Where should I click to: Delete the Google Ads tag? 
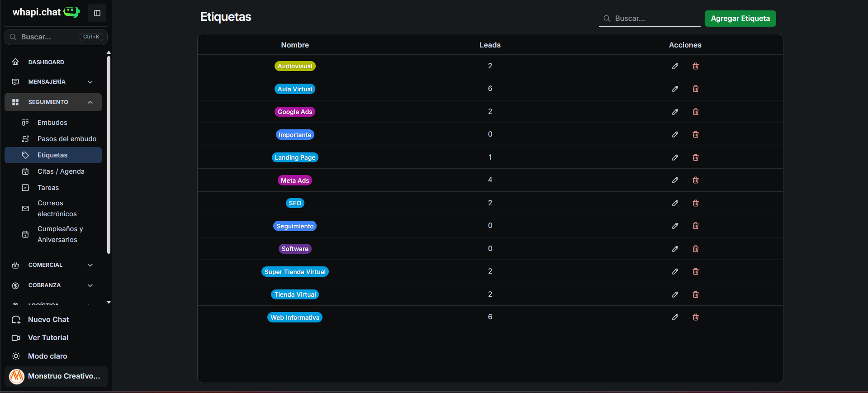tap(696, 112)
